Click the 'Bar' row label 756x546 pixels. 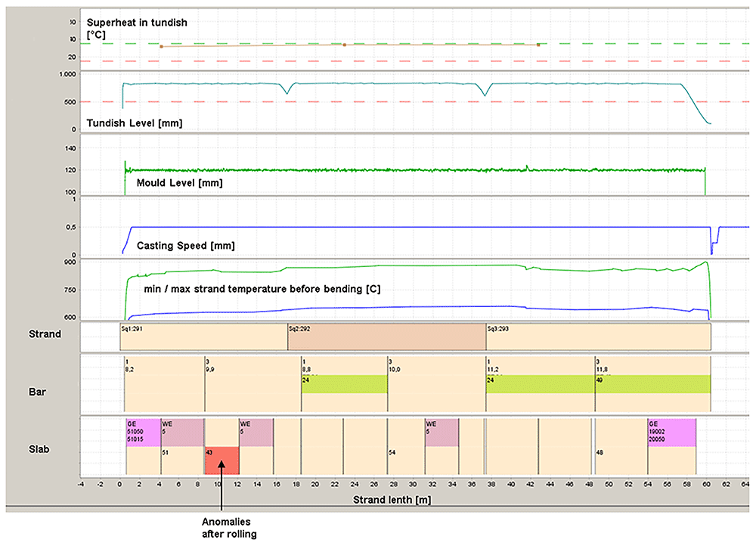click(x=37, y=392)
